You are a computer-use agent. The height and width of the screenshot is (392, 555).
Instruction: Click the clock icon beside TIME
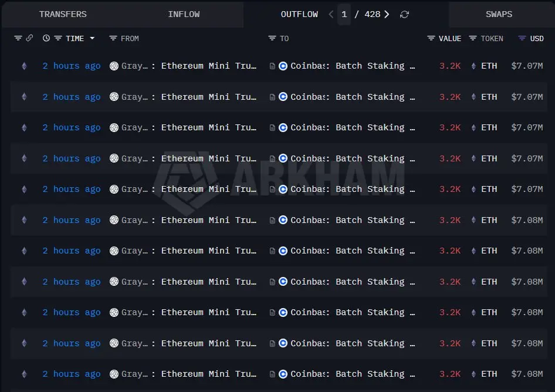[46, 38]
